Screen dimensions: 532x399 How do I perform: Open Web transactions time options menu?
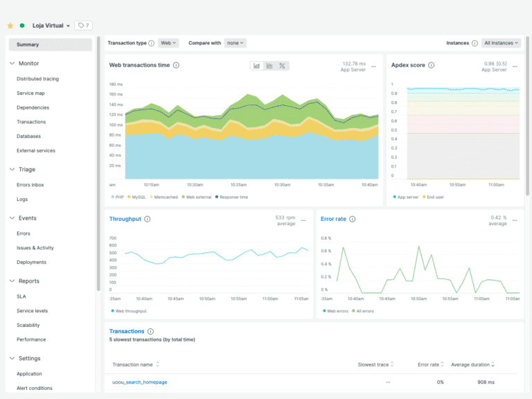coord(373,66)
